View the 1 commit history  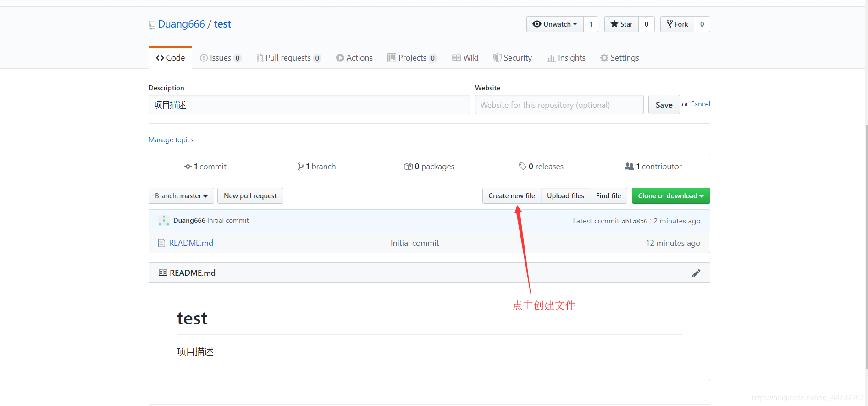(205, 167)
